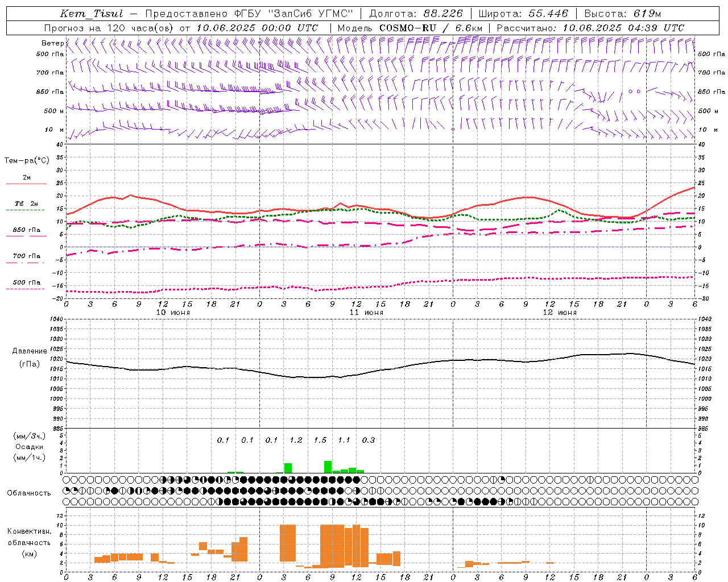
Task: Click the 1.2 precipitation total
Action: click(296, 440)
